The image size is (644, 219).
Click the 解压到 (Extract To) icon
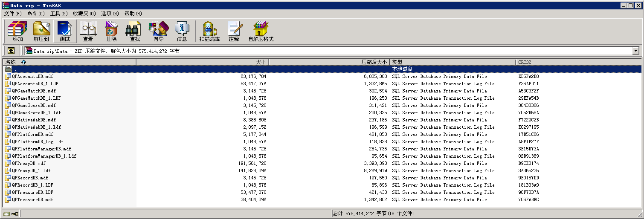coord(41,31)
